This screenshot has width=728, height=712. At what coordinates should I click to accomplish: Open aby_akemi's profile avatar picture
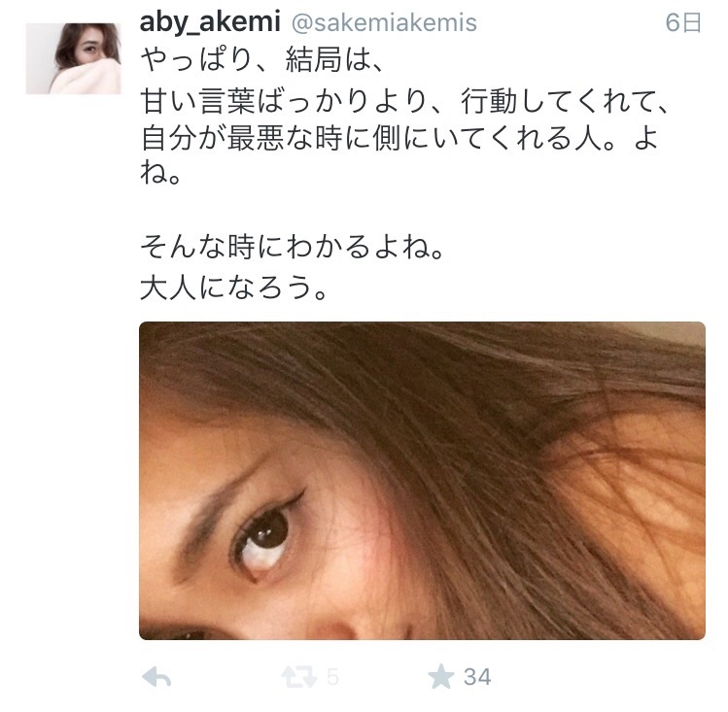[73, 58]
